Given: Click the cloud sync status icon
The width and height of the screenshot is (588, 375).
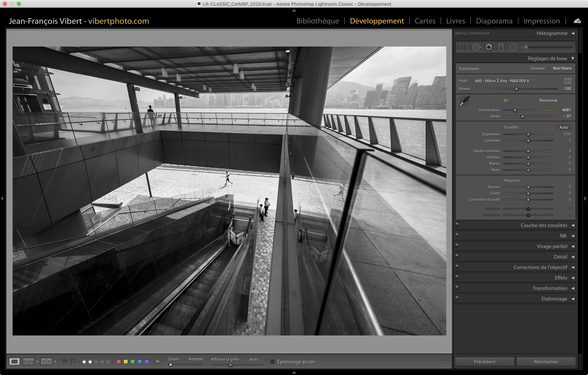Looking at the screenshot, I should pyautogui.click(x=577, y=21).
